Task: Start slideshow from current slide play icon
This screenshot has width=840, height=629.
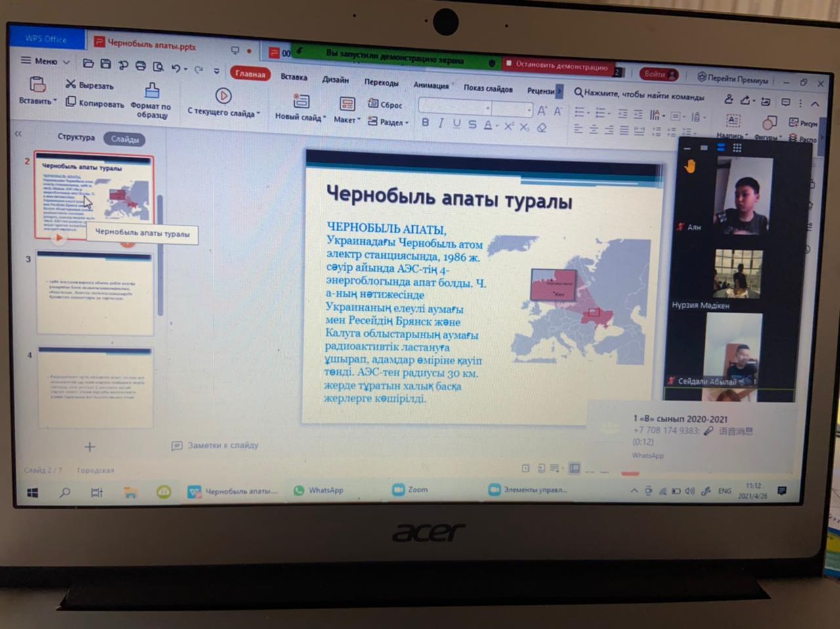Action: (x=223, y=96)
